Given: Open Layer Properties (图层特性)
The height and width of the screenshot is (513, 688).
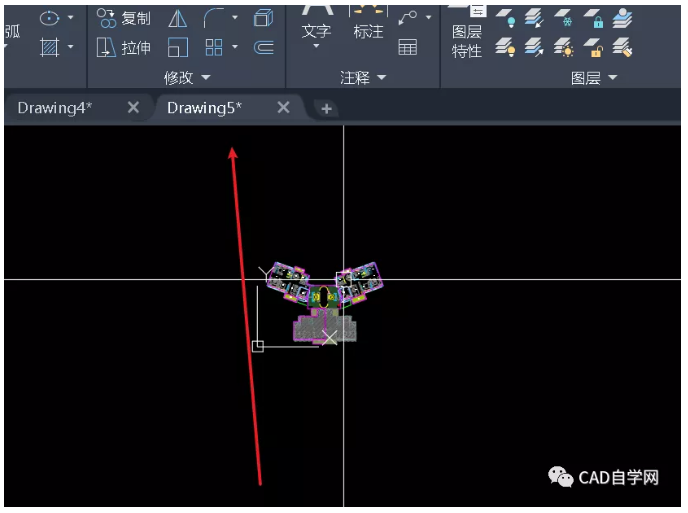Looking at the screenshot, I should pyautogui.click(x=466, y=40).
